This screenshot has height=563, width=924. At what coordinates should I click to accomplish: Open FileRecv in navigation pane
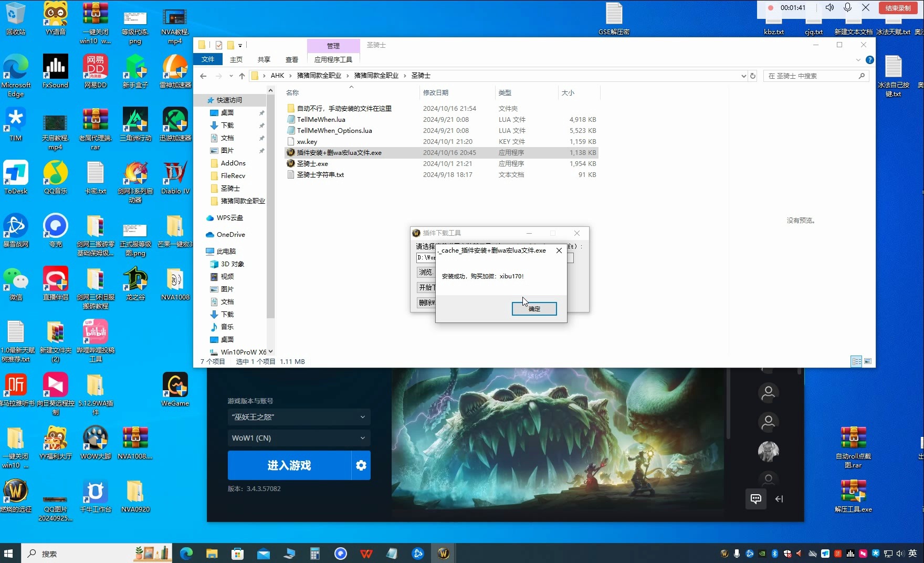(233, 176)
